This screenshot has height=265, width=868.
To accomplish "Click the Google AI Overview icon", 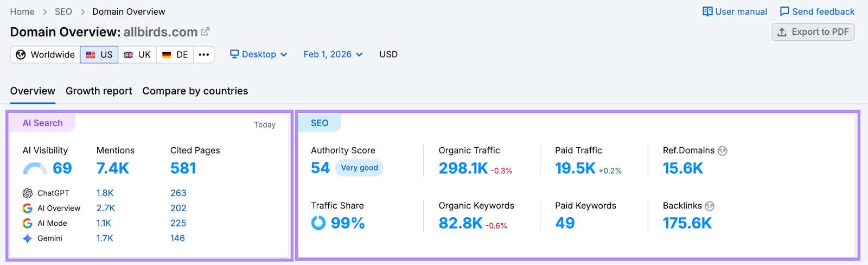I will [28, 209].
